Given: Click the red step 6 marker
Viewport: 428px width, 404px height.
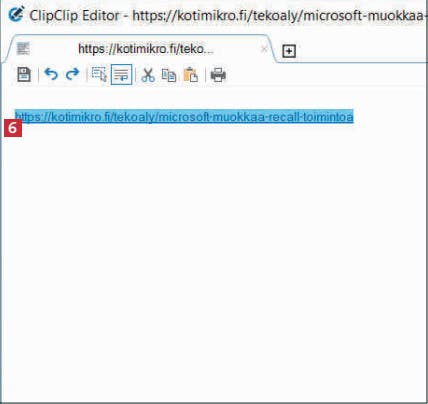Looking at the screenshot, I should click(13, 128).
